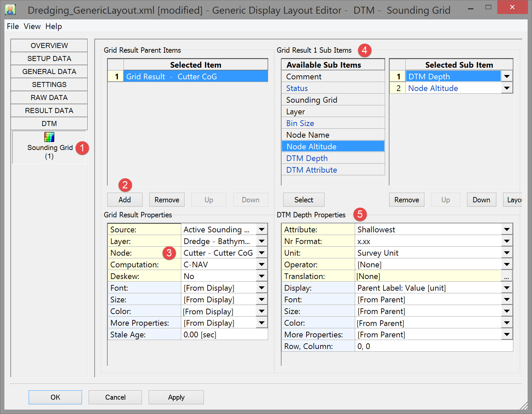Open the OVERVIEW section tab

(49, 46)
